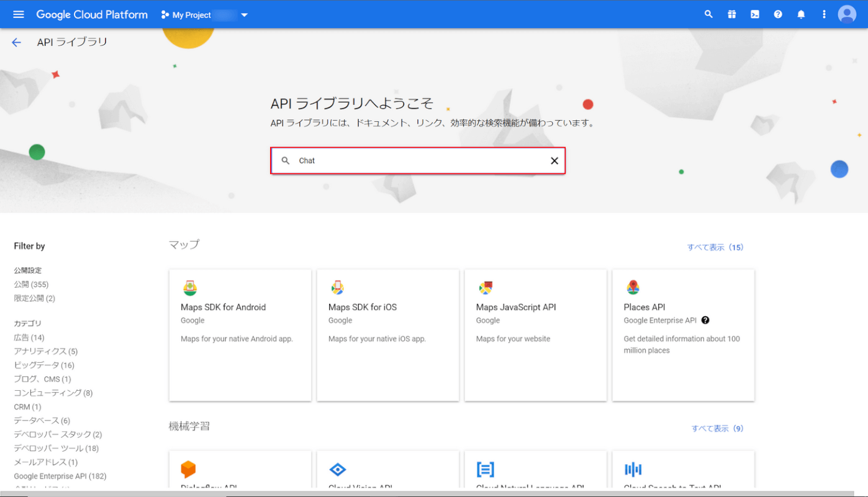The image size is (868, 497).
Task: Filter category ブログ、CMS (1)
Action: (x=42, y=379)
